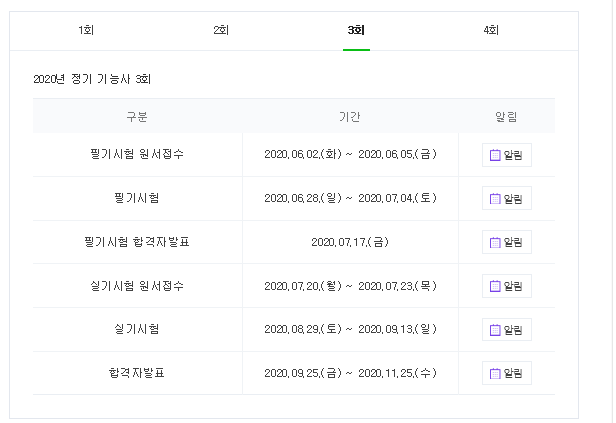Set 알림 for 필기시험 합격자발표 row
Image resolution: width=616 pixels, height=423 pixels.
(507, 242)
